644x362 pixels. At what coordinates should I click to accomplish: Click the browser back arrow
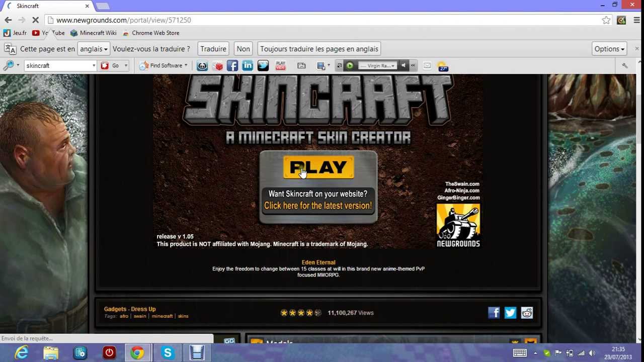click(x=8, y=20)
